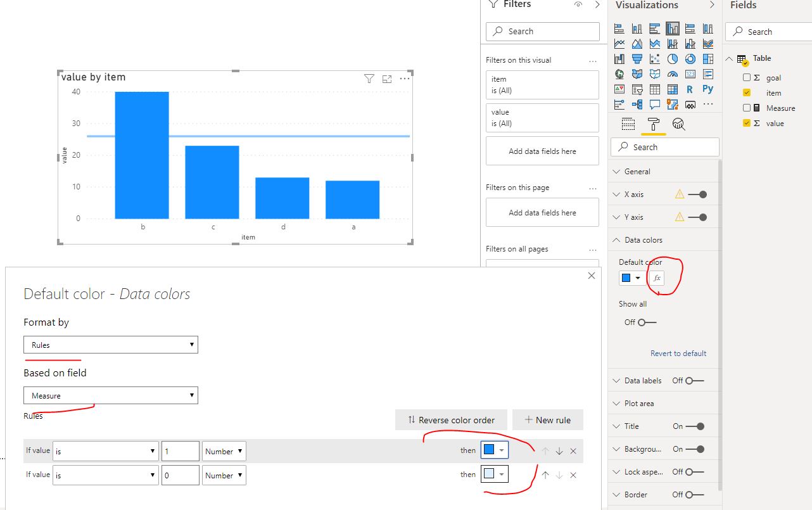812x510 pixels.
Task: Uncheck the value field checkbox
Action: pos(747,123)
